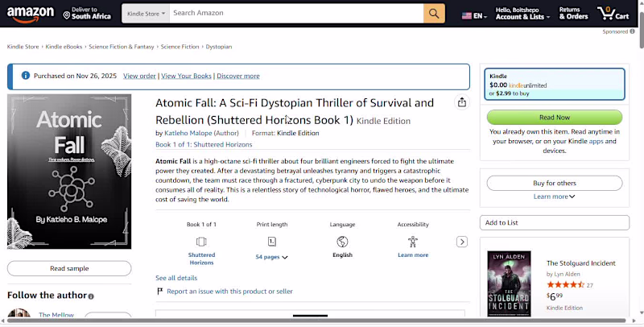Click the Atomic Fall book cover image
This screenshot has width=644, height=327.
[x=69, y=172]
